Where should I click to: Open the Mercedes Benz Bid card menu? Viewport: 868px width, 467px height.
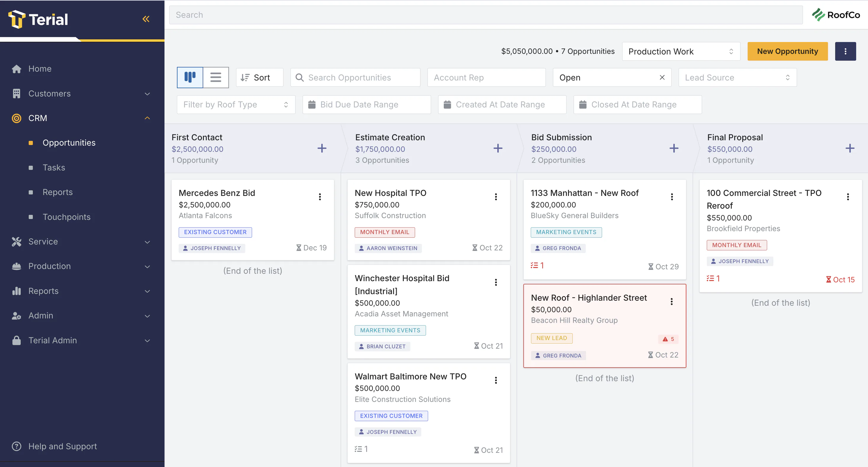pos(320,197)
